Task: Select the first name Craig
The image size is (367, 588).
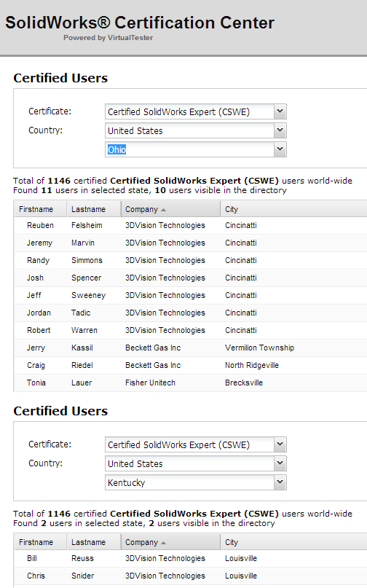Action: (36, 365)
